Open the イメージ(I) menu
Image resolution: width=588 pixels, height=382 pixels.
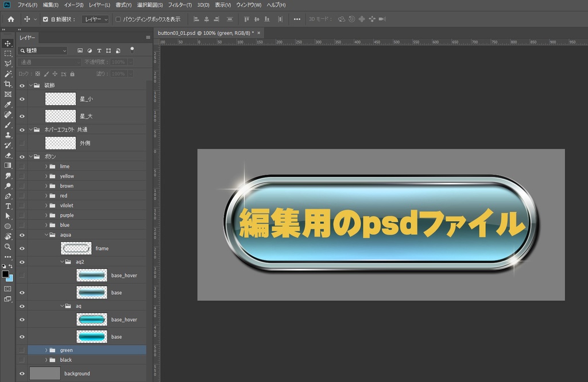pos(72,5)
